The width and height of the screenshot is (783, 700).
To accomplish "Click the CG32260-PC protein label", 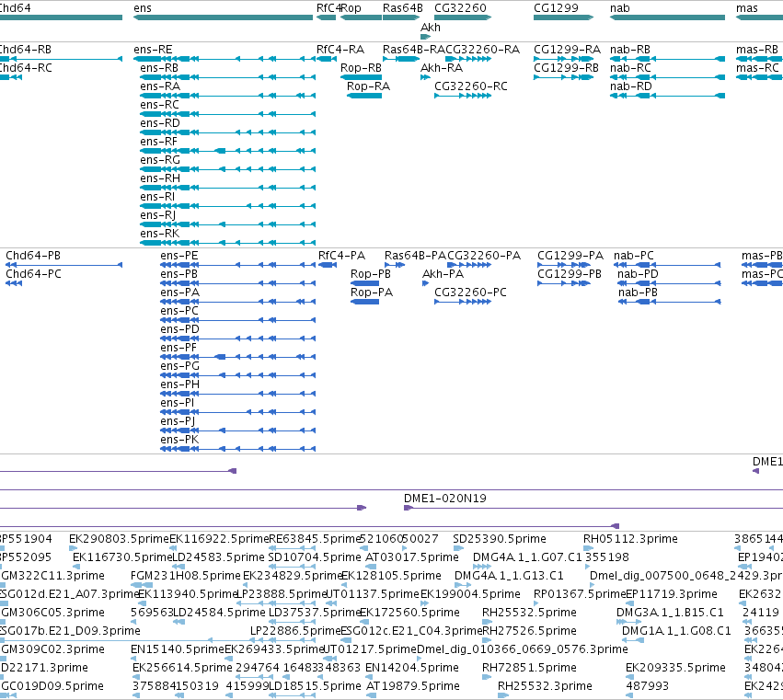I will click(470, 293).
